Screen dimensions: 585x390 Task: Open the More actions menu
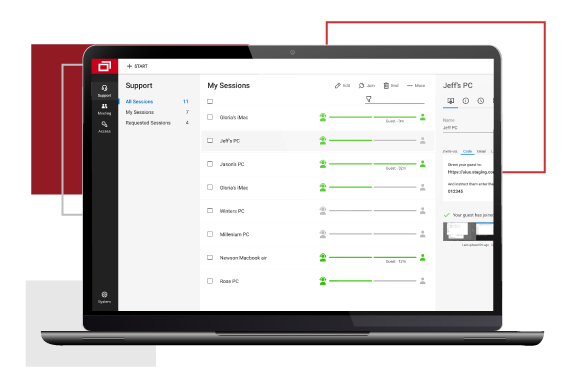[416, 85]
